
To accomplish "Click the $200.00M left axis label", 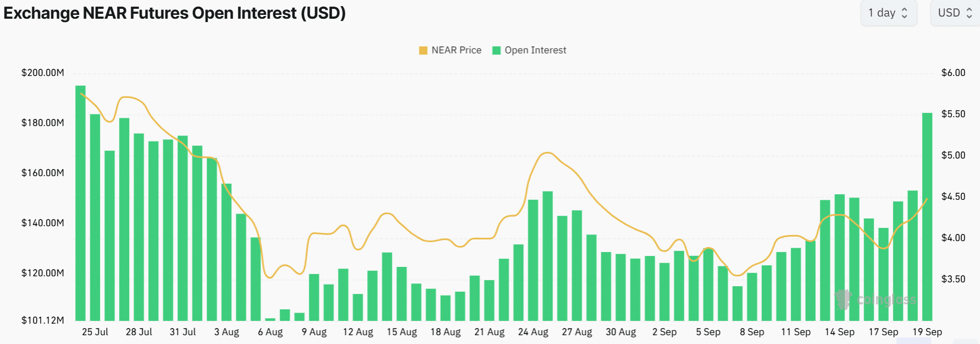I will pyautogui.click(x=43, y=73).
